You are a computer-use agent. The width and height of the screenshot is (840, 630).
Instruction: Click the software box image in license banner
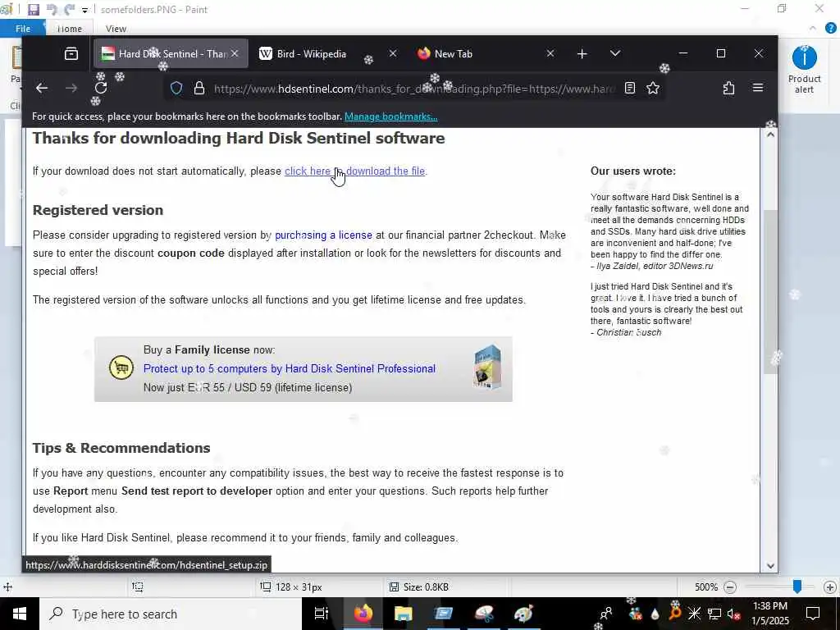click(487, 367)
